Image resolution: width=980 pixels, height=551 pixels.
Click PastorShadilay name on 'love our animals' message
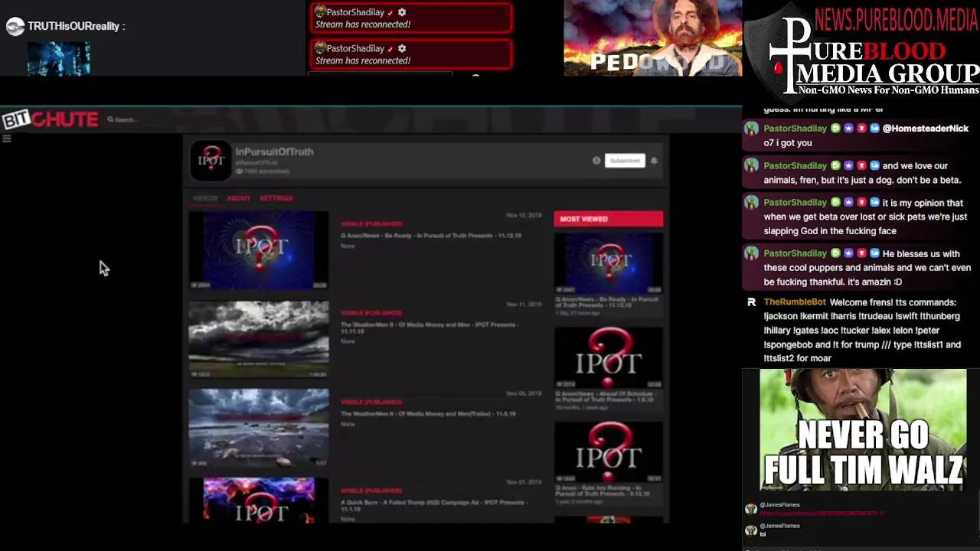795,165
